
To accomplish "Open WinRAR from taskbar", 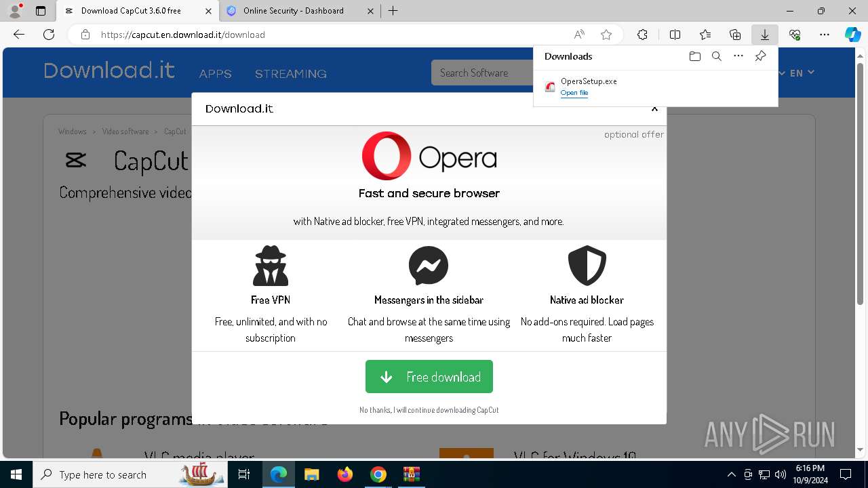I will [x=411, y=474].
